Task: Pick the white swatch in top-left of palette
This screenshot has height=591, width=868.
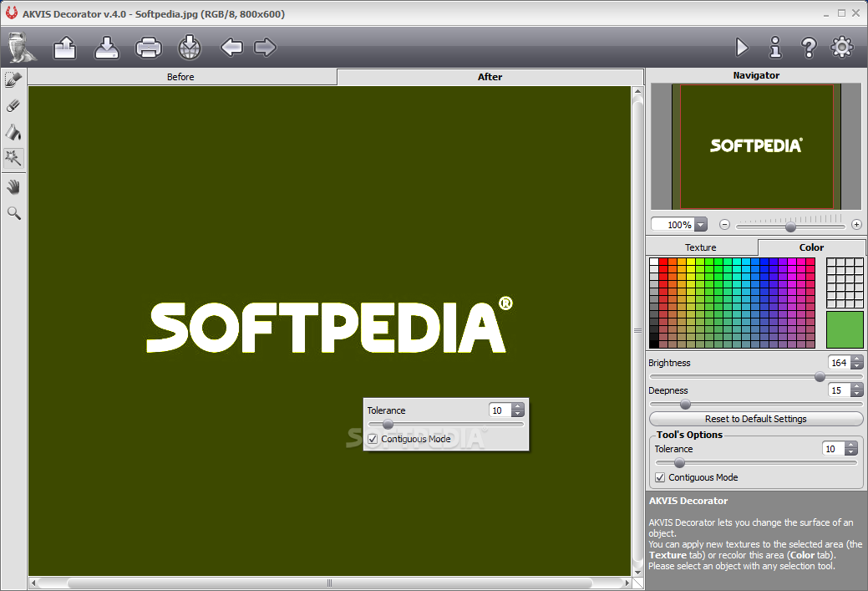Action: tap(654, 262)
